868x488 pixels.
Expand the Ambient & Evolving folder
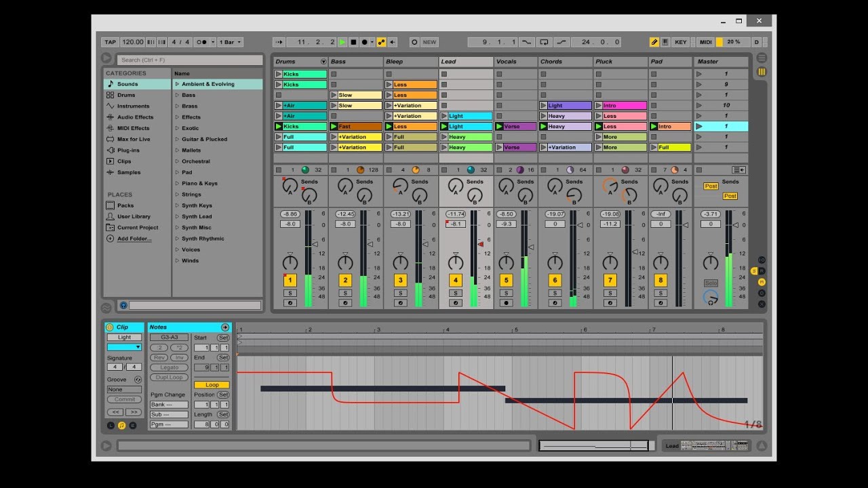pyautogui.click(x=177, y=84)
